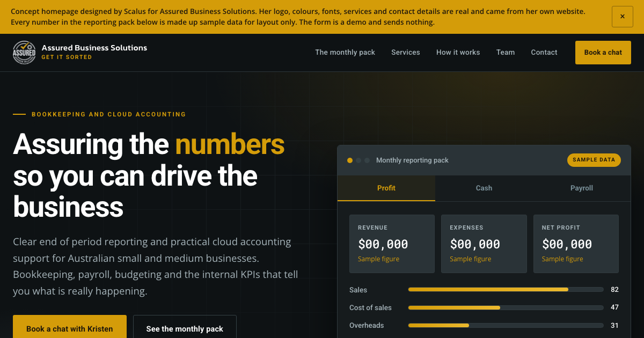Open Assured Business Solutions brand name link

[x=94, y=48]
